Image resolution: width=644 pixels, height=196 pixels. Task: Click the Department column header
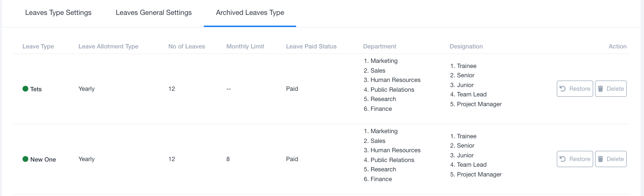pos(380,47)
